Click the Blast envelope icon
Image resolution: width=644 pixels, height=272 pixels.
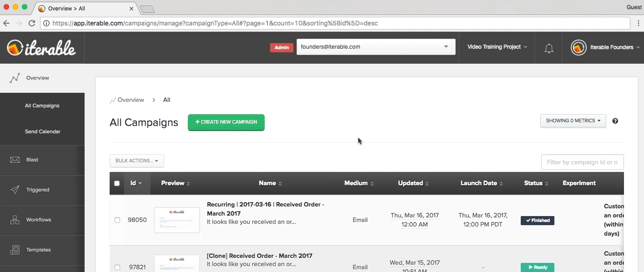(x=15, y=160)
